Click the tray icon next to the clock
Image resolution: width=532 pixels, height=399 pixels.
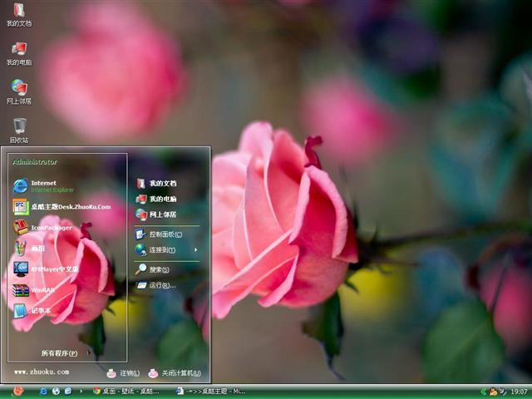[502, 392]
